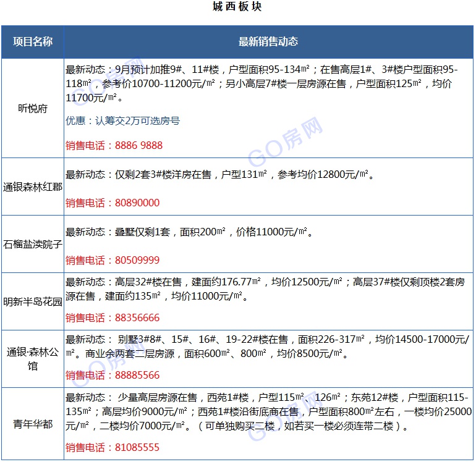Click text 均价11000元/㎡ in 明新半岛花园 row
The image size is (476, 462).
coord(206,296)
